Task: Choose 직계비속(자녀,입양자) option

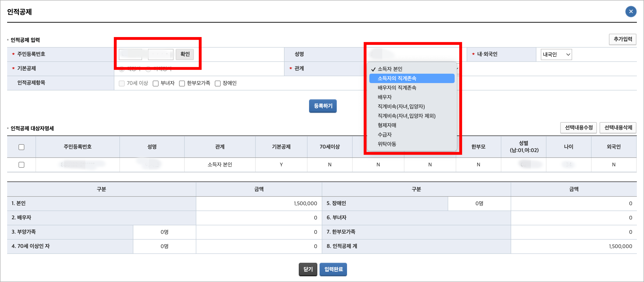Action: pos(401,107)
